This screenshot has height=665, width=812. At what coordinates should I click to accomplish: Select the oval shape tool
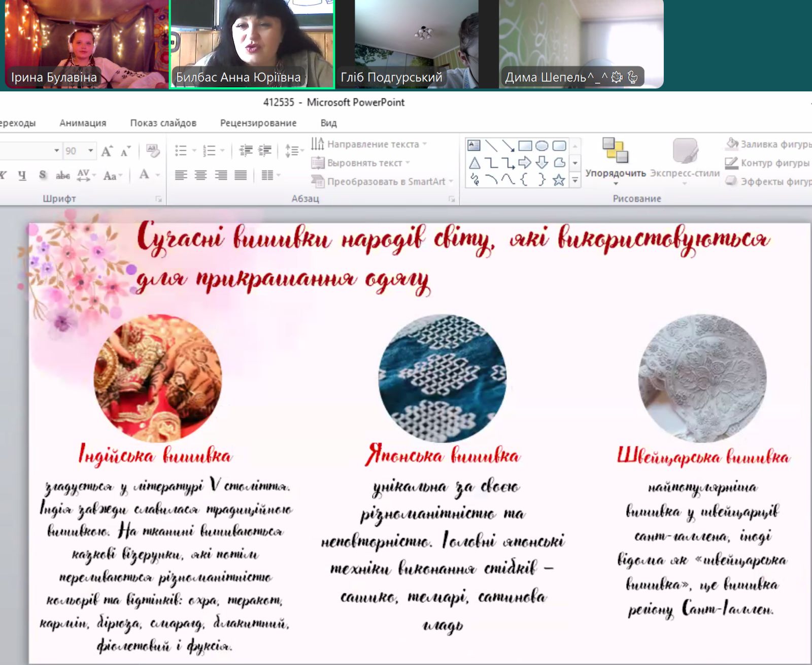pos(542,146)
